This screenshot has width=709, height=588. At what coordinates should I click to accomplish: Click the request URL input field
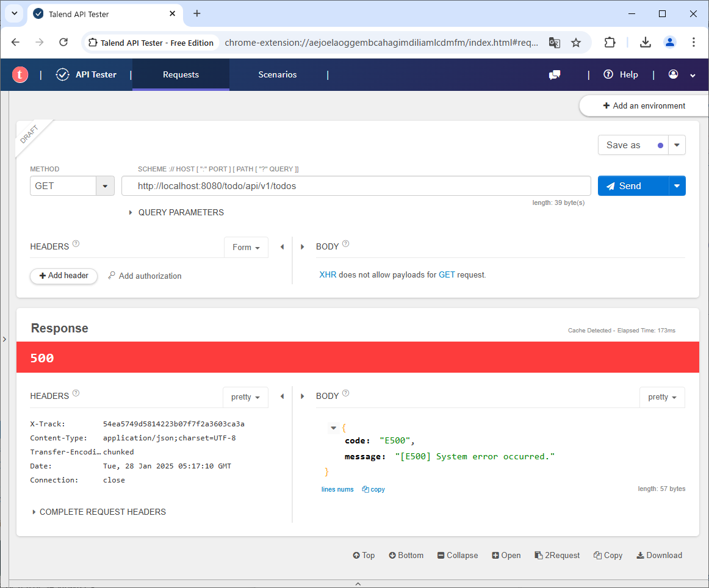(356, 186)
